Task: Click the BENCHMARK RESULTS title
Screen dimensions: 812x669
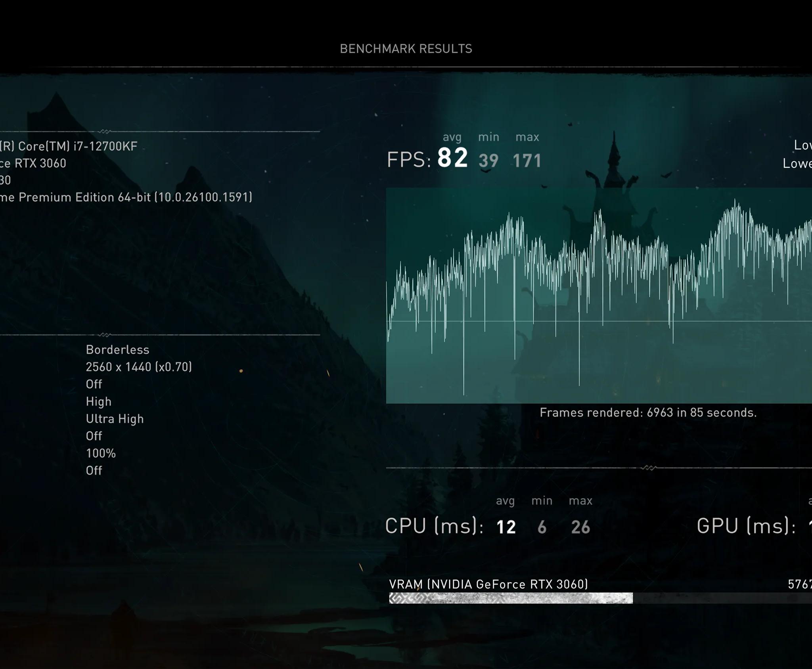Action: coord(406,49)
